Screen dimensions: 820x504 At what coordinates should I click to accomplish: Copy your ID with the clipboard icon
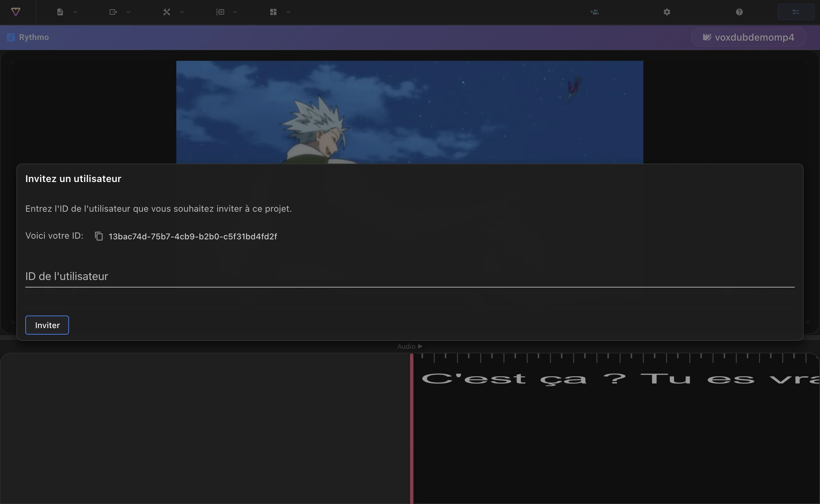tap(99, 236)
